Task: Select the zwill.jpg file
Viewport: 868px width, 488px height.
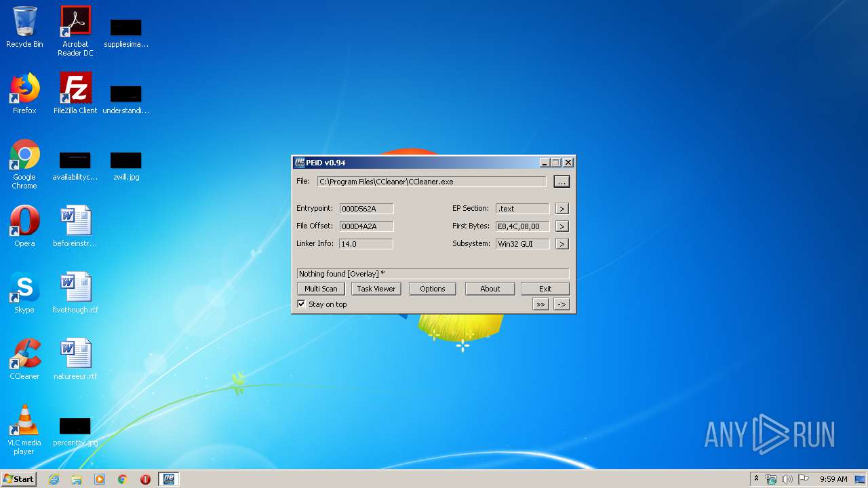Action: pyautogui.click(x=126, y=167)
